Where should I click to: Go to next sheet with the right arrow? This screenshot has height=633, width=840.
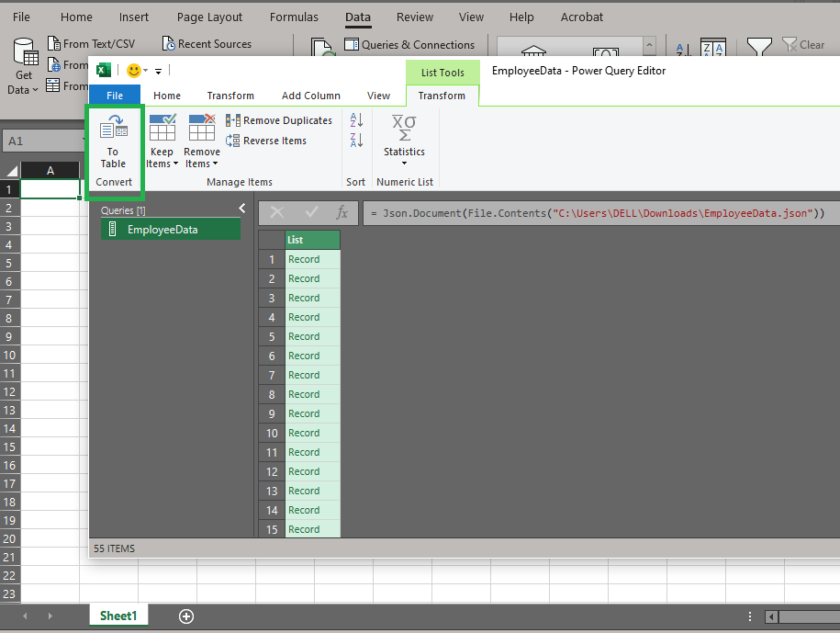point(50,616)
